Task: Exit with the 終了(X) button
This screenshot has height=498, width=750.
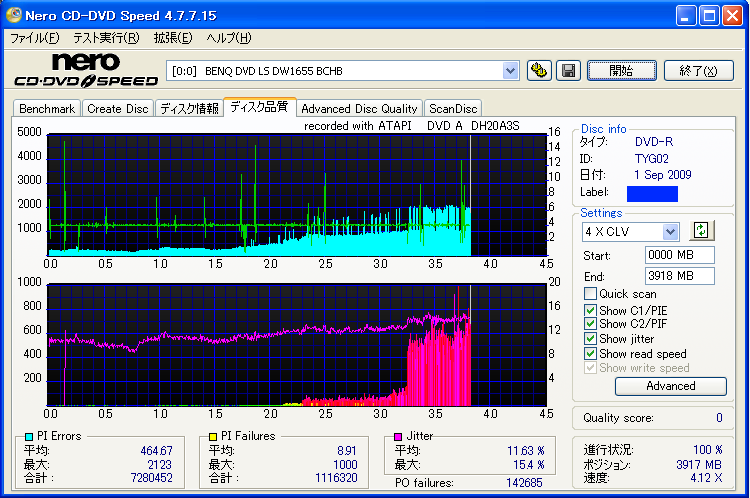Action: coord(698,71)
